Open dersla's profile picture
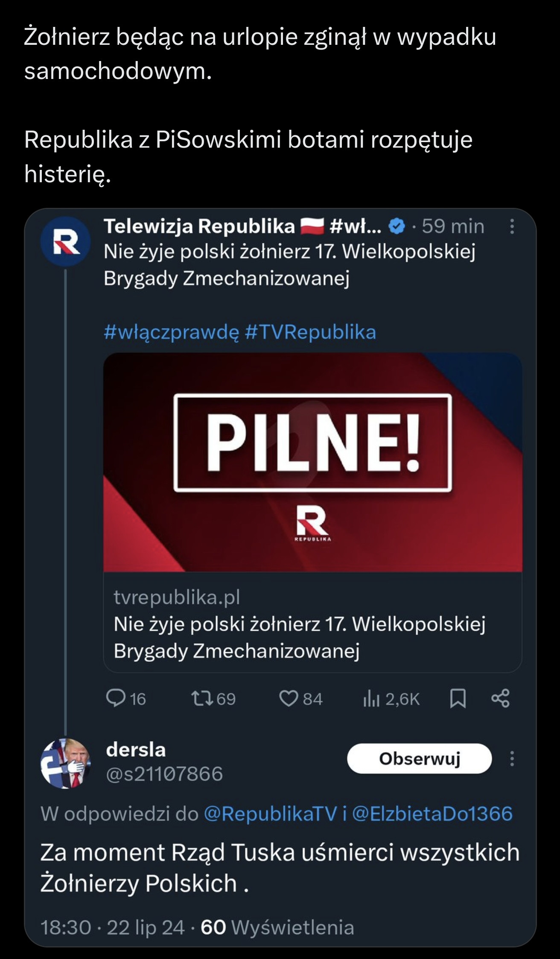Screen dimensions: 560x959 (65, 764)
